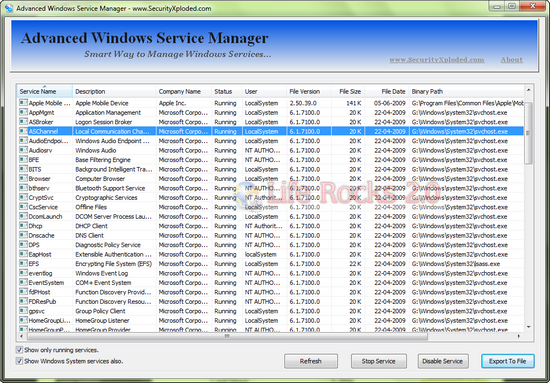Click the vertical scrollbar down arrow
Image resolution: width=550 pixels, height=383 pixels.
(x=529, y=327)
